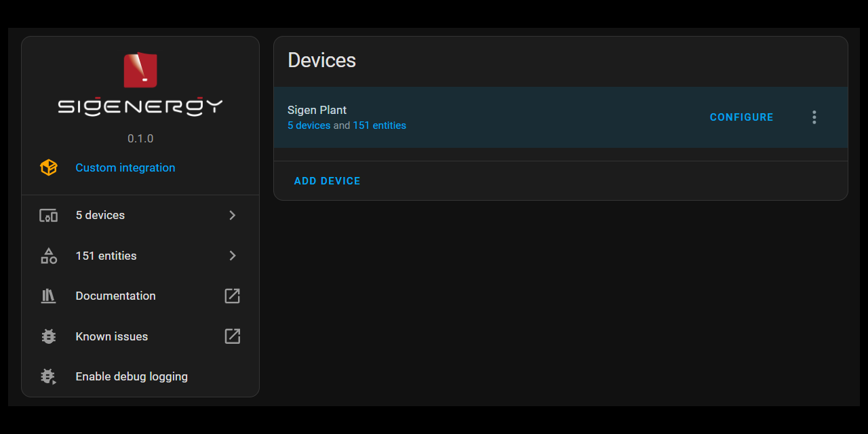Open the Known issues external link icon
The image size is (868, 434).
click(233, 336)
